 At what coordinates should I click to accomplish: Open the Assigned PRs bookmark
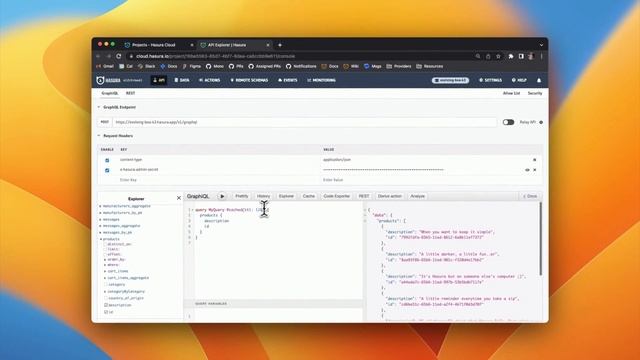point(264,66)
